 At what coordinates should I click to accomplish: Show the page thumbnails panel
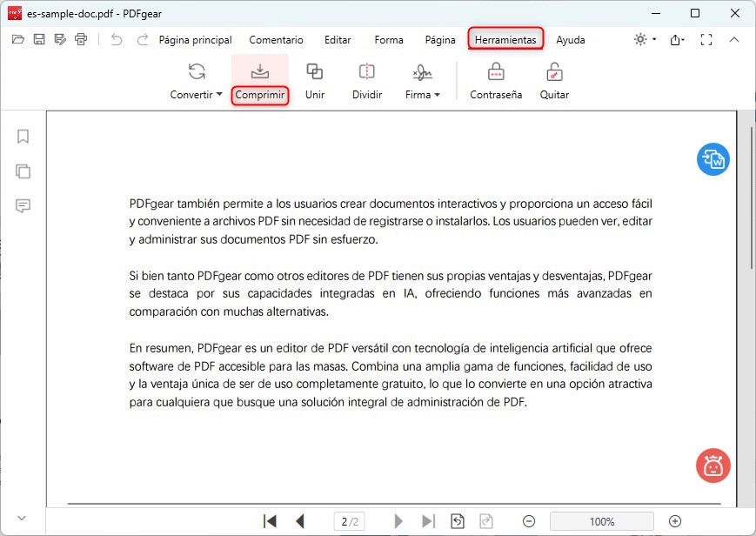pyautogui.click(x=23, y=171)
